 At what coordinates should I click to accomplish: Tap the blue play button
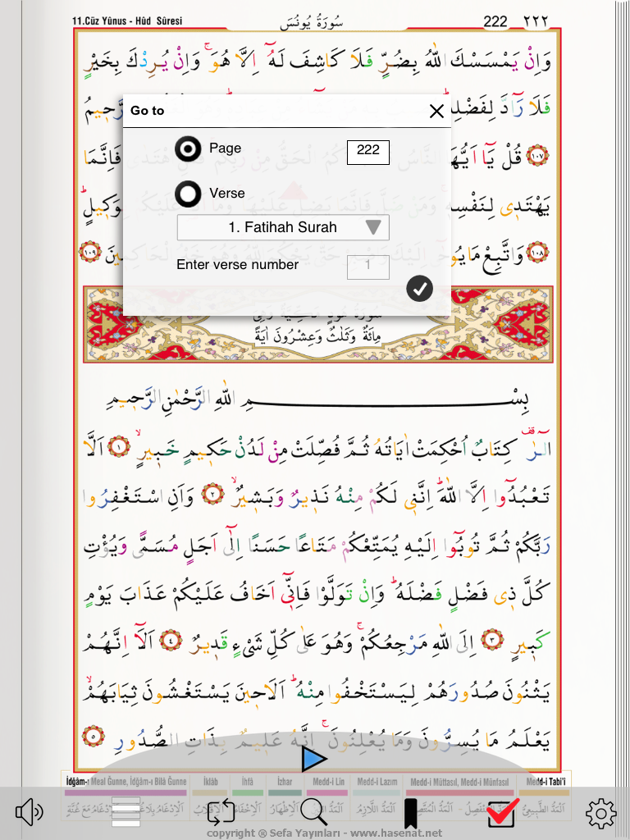[x=313, y=759]
